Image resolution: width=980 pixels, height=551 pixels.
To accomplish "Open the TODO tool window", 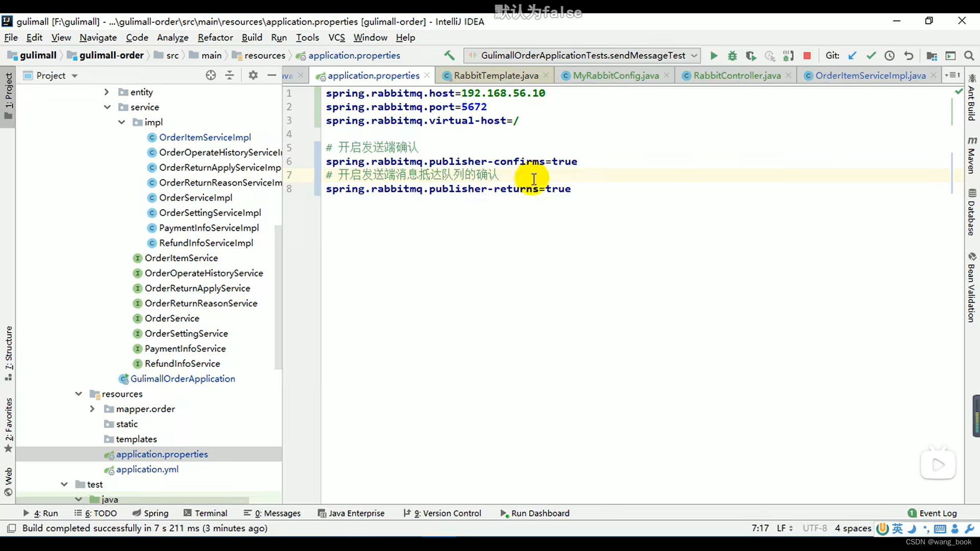I will click(x=95, y=513).
